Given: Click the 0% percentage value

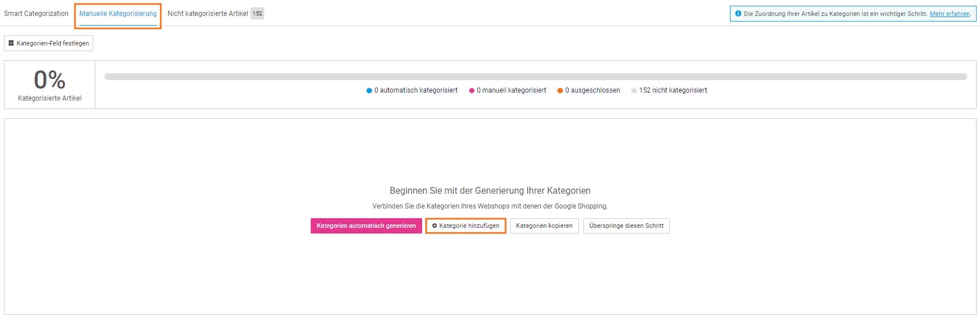Looking at the screenshot, I should tap(49, 80).
